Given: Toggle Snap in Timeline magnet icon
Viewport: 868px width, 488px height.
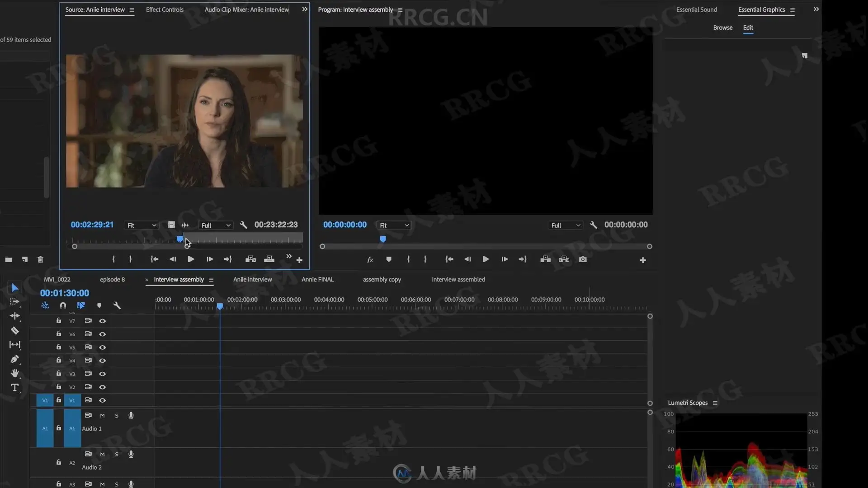Looking at the screenshot, I should 63,305.
